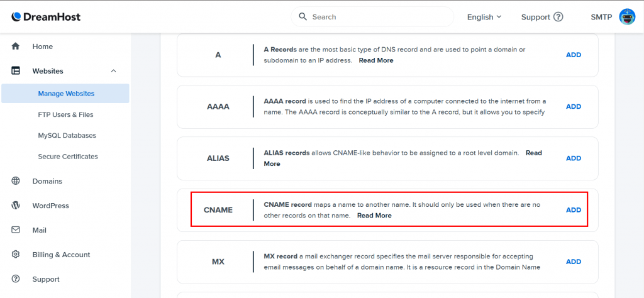Click the Websites panel icon in sidebar

pos(16,71)
